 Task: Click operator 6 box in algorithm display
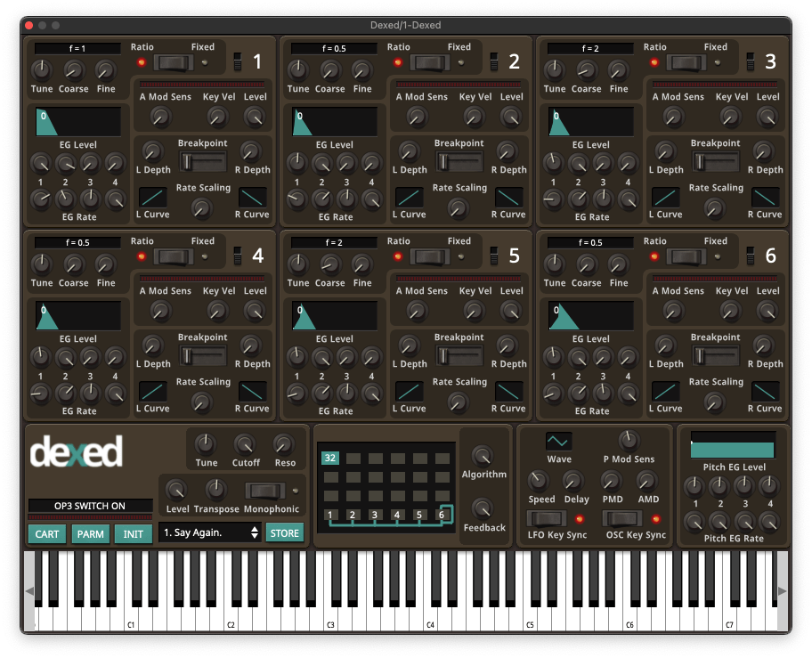[x=442, y=515]
